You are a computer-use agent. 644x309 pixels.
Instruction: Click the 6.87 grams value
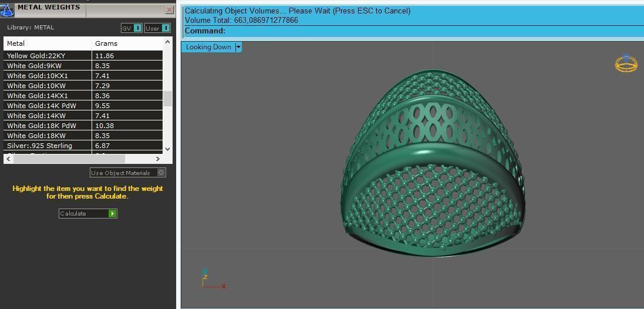point(102,146)
